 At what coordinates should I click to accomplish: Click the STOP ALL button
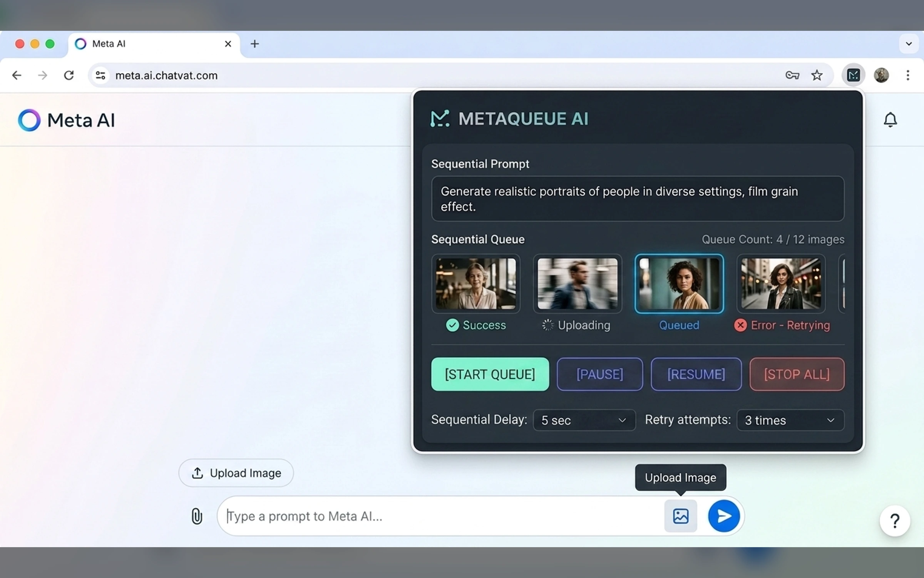(x=797, y=374)
